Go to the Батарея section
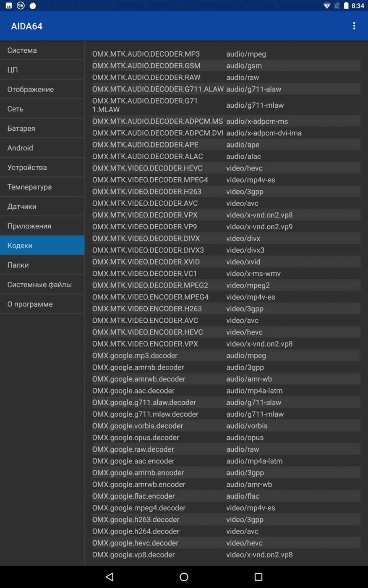This screenshot has width=368, height=588. pos(42,128)
